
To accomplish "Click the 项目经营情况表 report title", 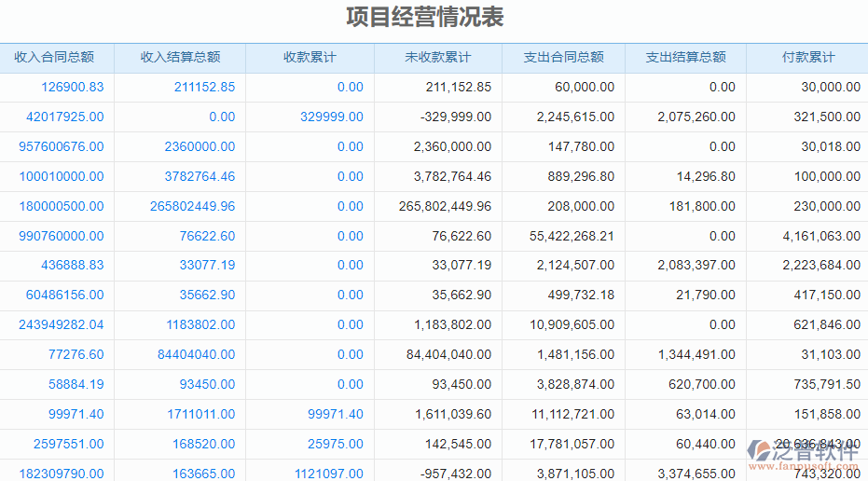I will point(424,18).
